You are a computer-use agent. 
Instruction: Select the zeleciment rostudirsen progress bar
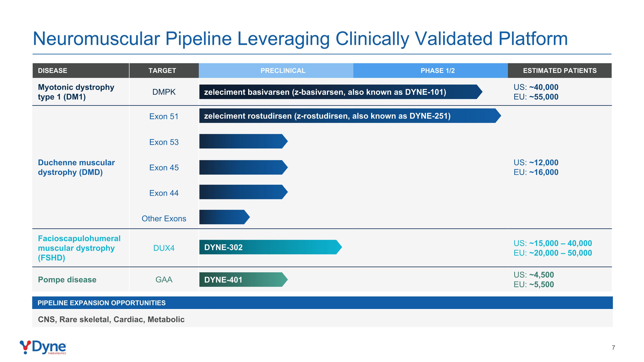coord(349,116)
